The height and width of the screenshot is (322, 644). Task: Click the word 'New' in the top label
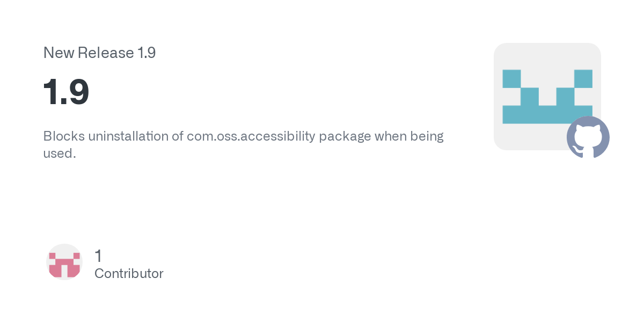click(x=58, y=53)
